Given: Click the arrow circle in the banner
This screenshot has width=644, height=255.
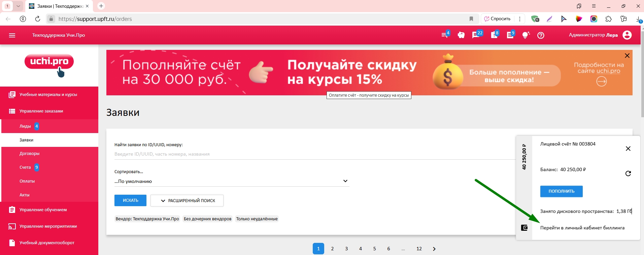Looking at the screenshot, I should point(601,81).
